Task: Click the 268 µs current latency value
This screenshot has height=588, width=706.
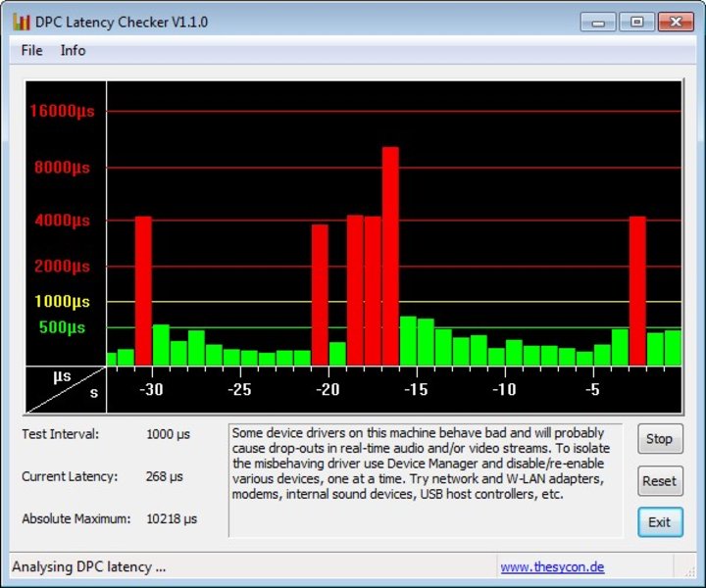Action: click(x=165, y=476)
